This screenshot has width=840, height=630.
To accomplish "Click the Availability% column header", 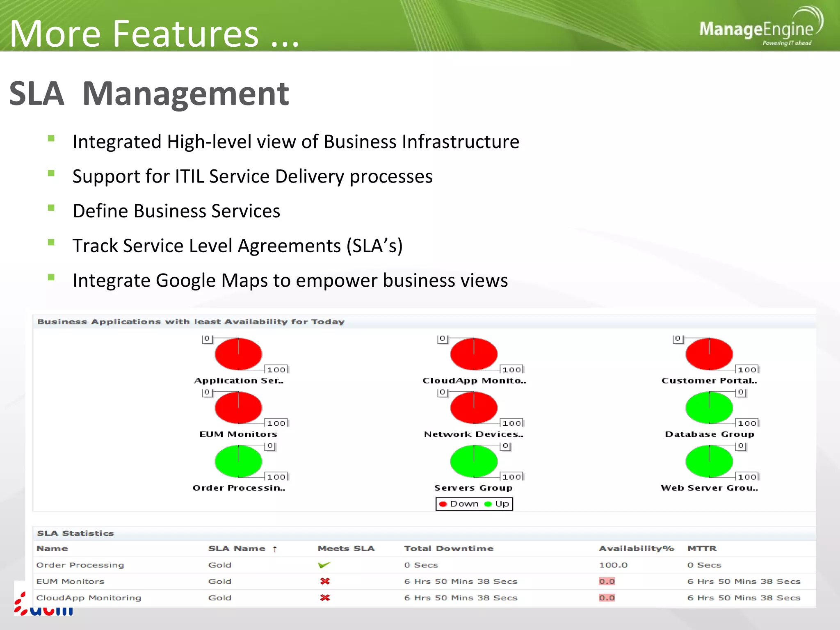I will pos(636,548).
